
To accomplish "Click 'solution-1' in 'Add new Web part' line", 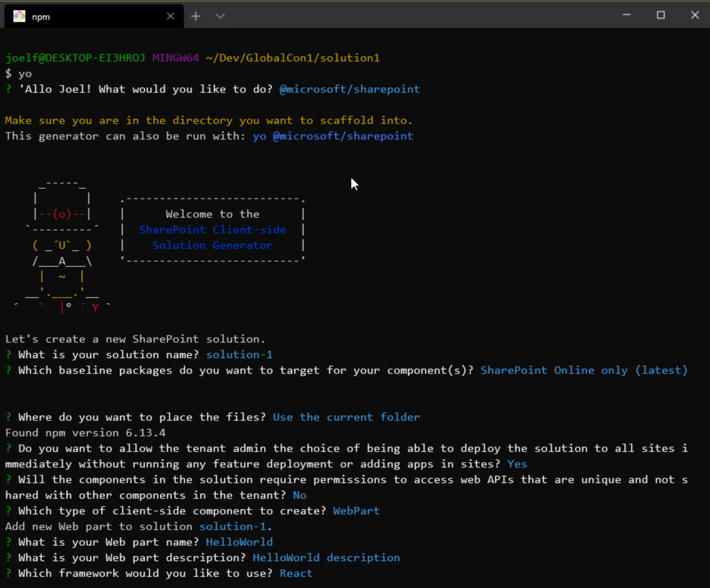I will pos(233,527).
